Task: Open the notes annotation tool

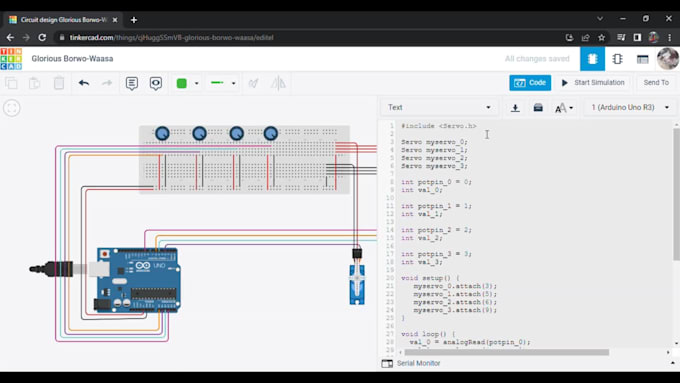Action: pos(132,83)
